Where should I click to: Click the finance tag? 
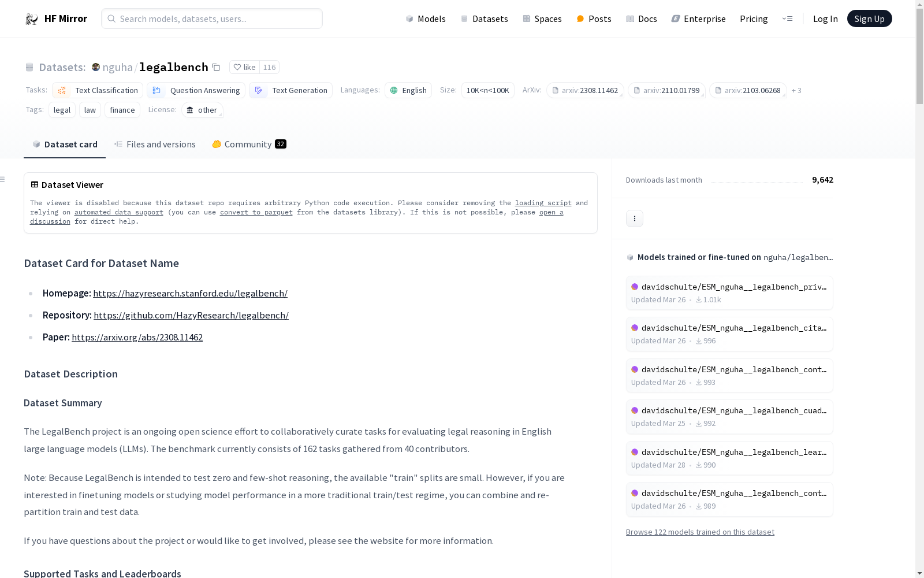click(x=122, y=110)
